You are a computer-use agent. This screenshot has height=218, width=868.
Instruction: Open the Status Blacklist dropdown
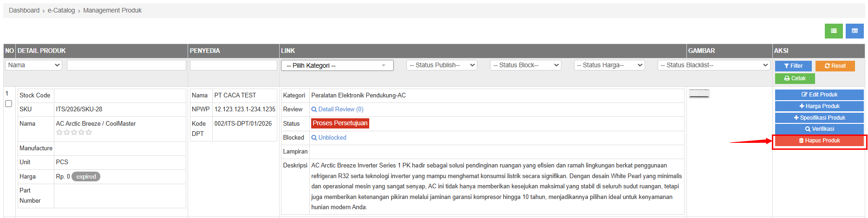tap(714, 65)
